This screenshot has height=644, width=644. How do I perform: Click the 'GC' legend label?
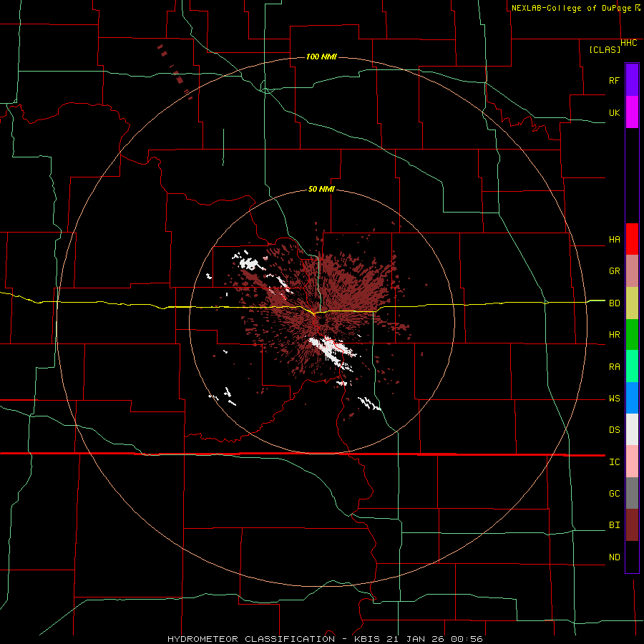(614, 494)
